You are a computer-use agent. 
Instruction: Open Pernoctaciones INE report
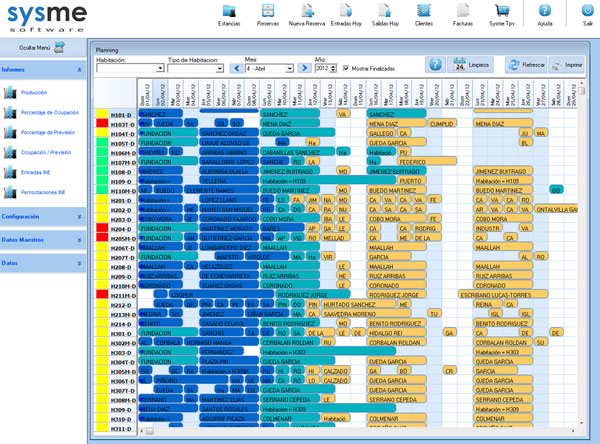click(x=43, y=192)
